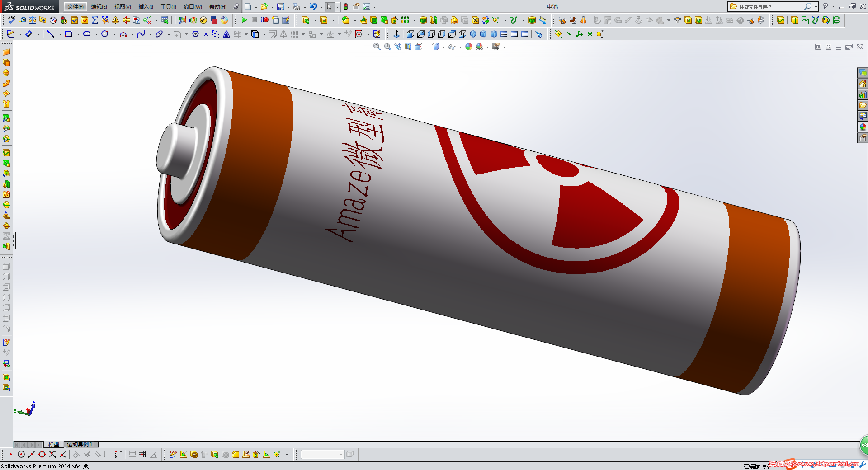This screenshot has height=470, width=868.
Task: Toggle nearest snap
Action: pos(63,454)
